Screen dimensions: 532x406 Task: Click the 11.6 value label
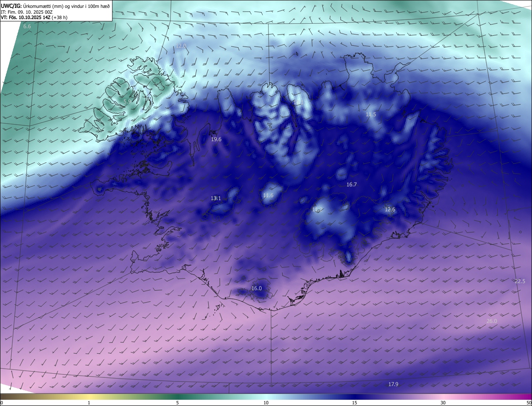tap(268, 196)
